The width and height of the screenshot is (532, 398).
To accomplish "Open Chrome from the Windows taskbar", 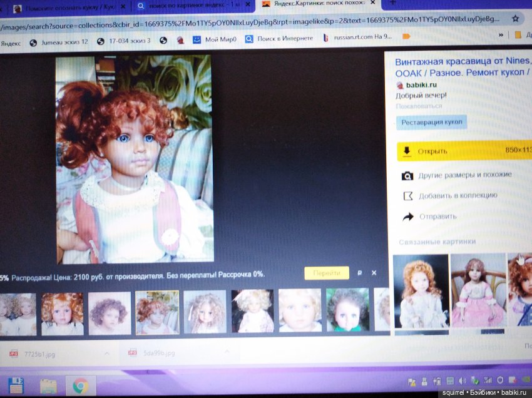I will [x=80, y=385].
